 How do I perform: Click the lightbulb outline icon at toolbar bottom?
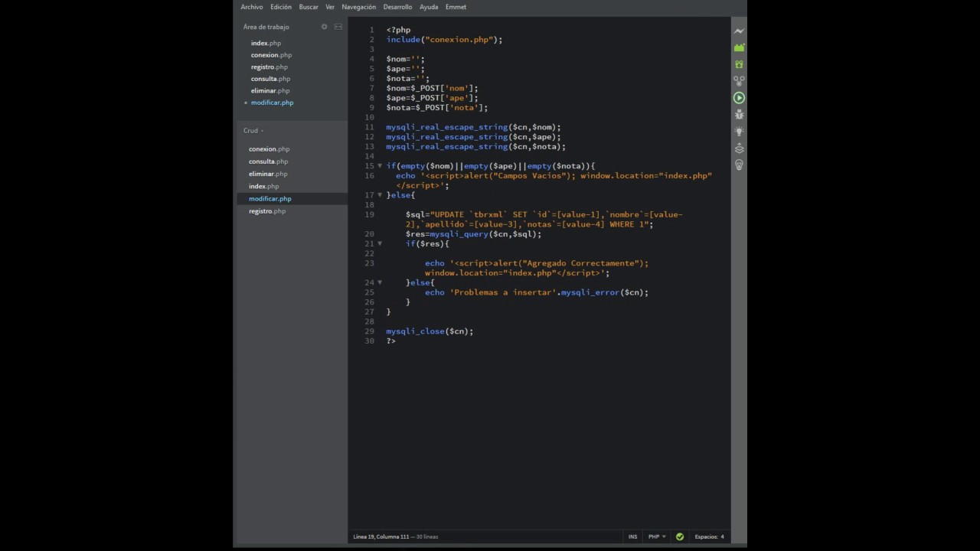pyautogui.click(x=739, y=165)
